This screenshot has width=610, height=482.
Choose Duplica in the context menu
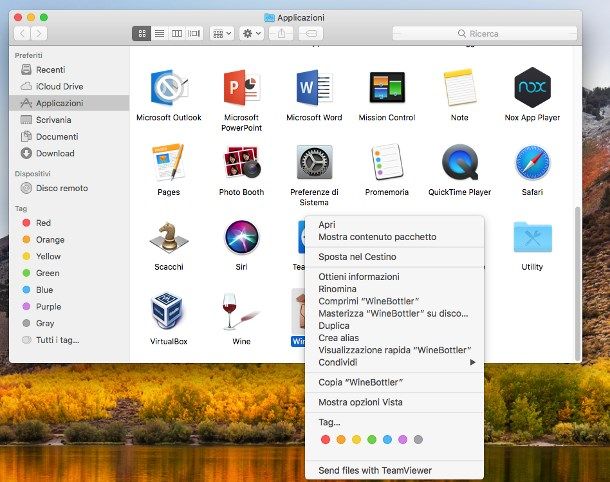click(394, 326)
